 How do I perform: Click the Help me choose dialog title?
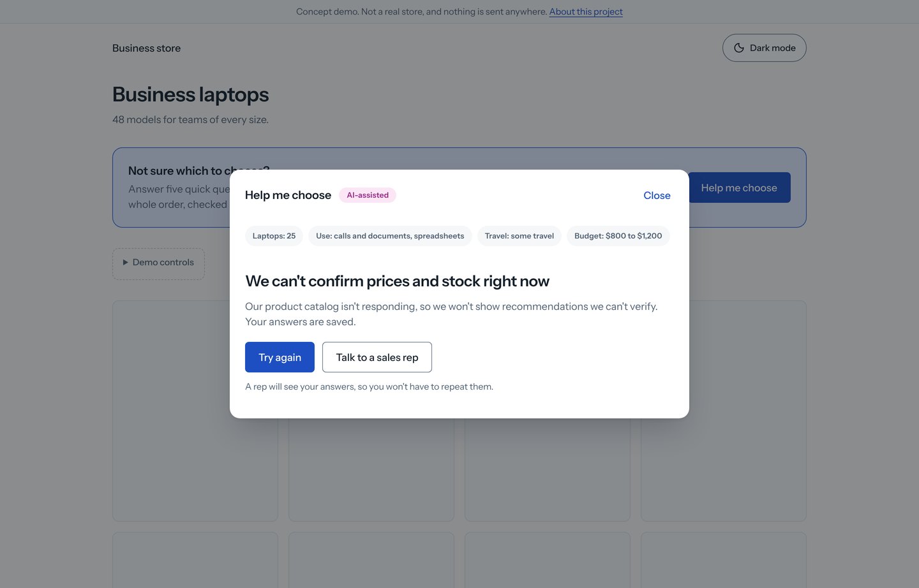(x=288, y=195)
